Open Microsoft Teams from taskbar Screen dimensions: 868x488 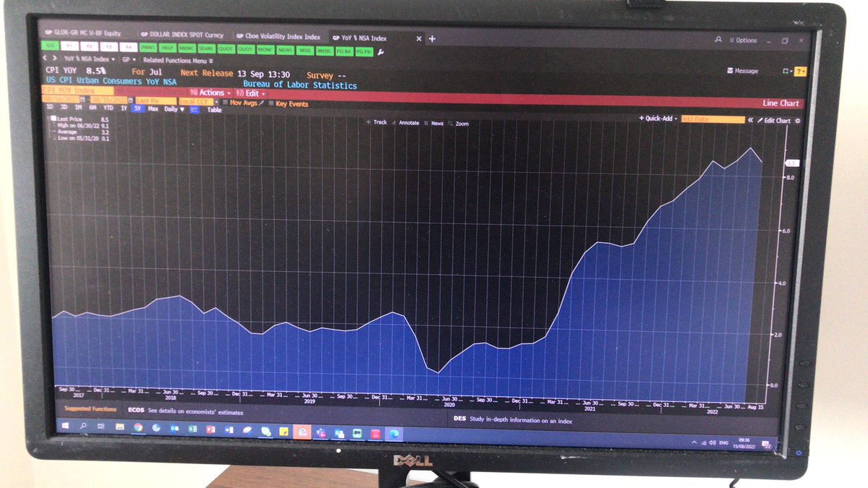pyautogui.click(x=321, y=432)
